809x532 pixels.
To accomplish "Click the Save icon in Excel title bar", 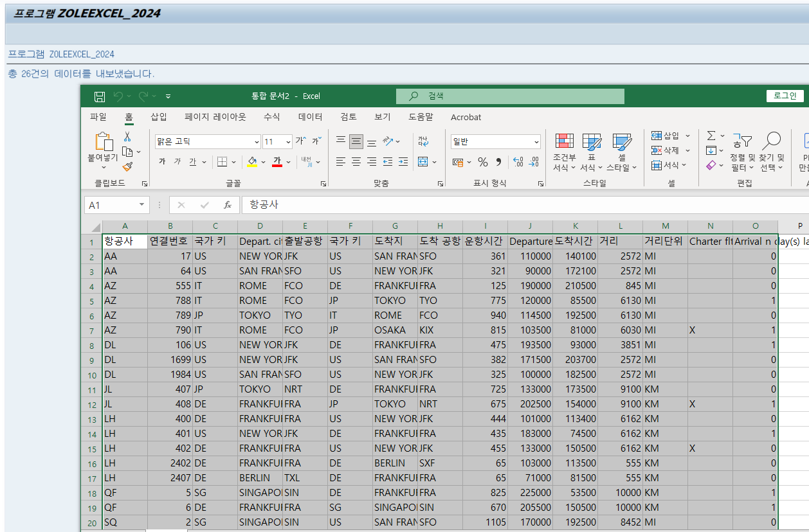I will point(100,96).
